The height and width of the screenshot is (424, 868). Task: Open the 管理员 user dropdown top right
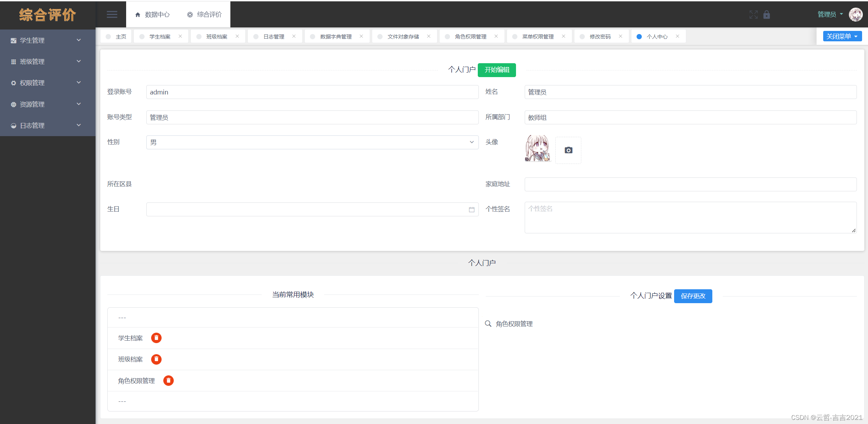tap(830, 14)
